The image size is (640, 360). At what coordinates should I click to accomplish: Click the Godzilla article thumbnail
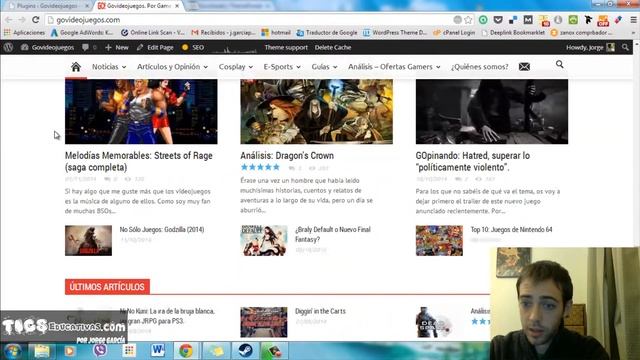[88, 240]
